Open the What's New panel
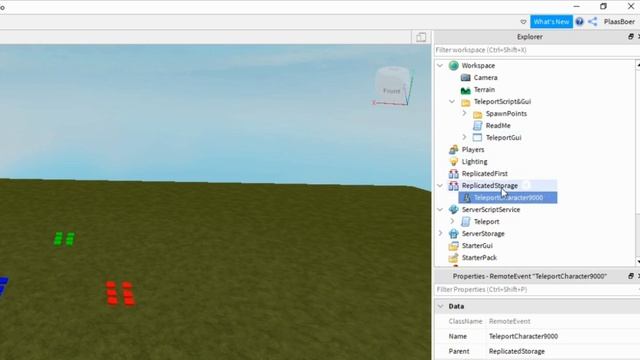640x360 pixels. [551, 22]
